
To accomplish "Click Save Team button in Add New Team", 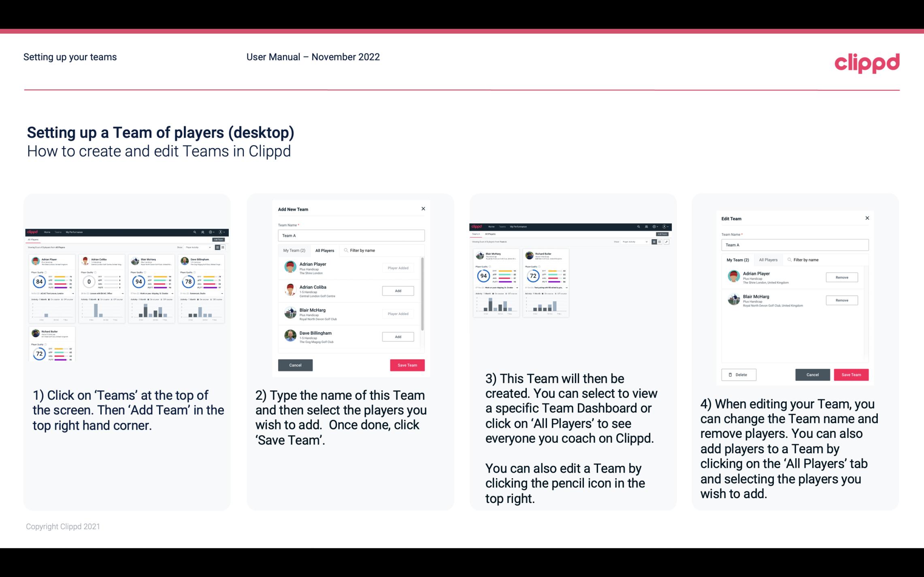I will tap(407, 364).
